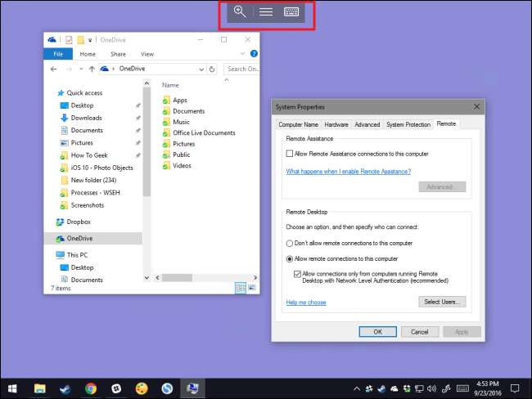Switch to the System Protection tab

[x=408, y=124]
